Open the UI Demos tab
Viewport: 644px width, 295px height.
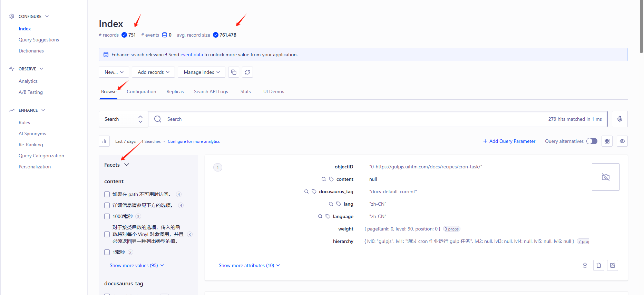tap(274, 91)
